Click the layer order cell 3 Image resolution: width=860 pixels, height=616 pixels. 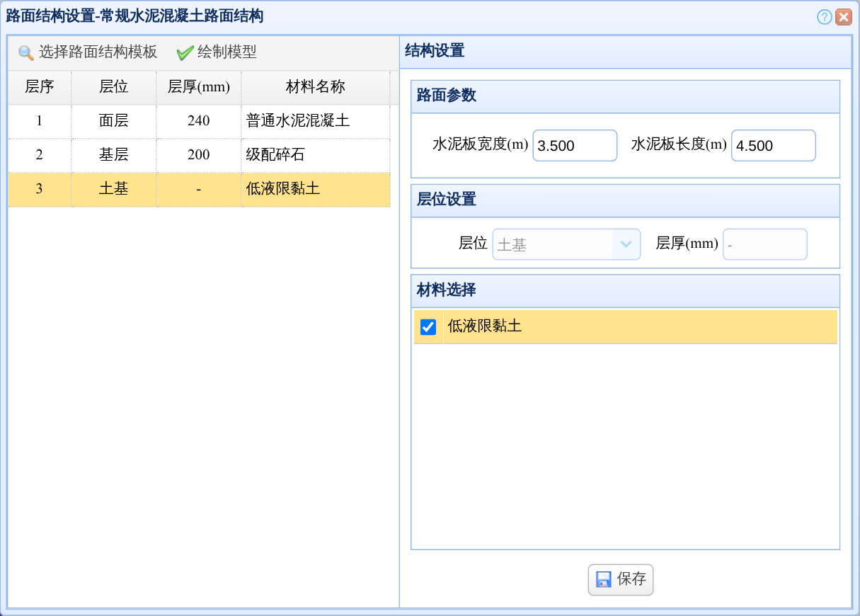pyautogui.click(x=40, y=189)
